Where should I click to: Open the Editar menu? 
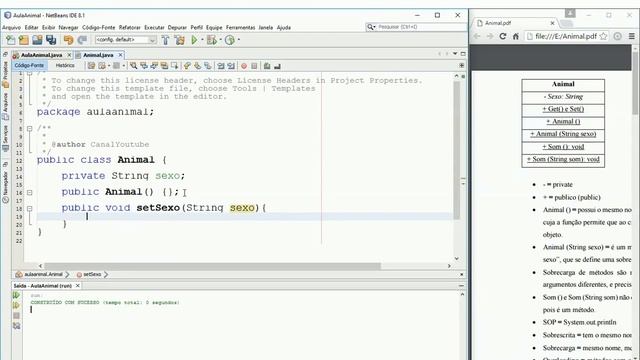click(31, 27)
